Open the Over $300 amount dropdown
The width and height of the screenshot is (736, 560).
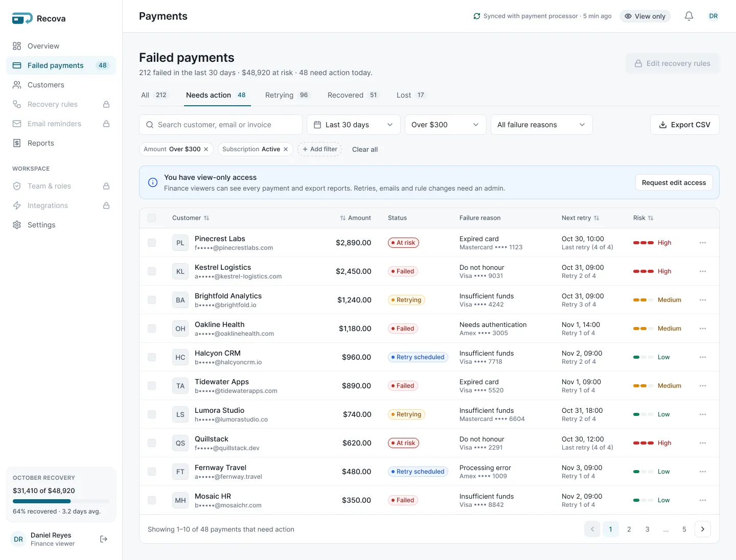pyautogui.click(x=446, y=125)
